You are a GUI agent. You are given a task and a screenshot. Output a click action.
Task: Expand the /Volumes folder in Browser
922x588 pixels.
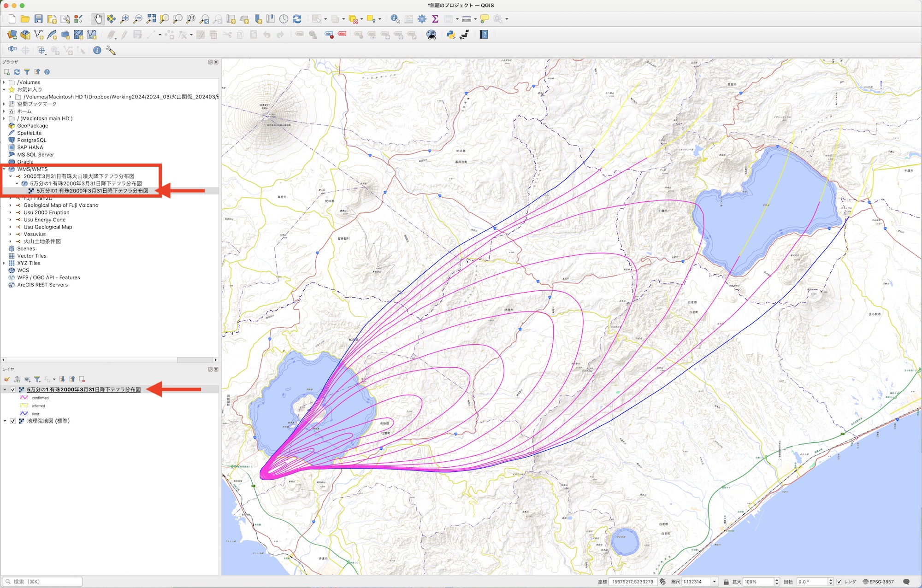coord(4,82)
